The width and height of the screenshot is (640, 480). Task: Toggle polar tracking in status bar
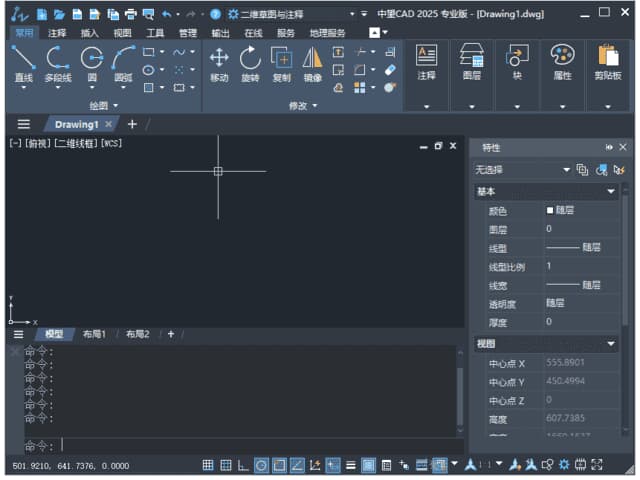261,465
